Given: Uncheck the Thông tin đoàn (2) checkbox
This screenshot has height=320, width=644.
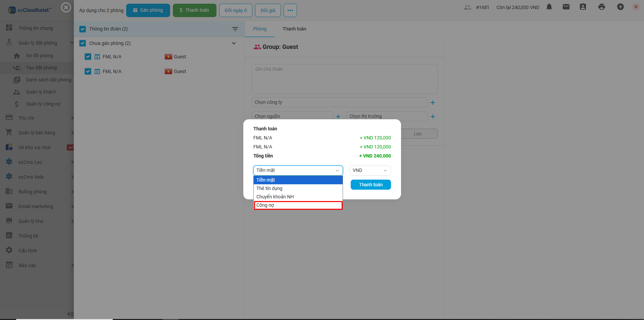Looking at the screenshot, I should pos(83,29).
